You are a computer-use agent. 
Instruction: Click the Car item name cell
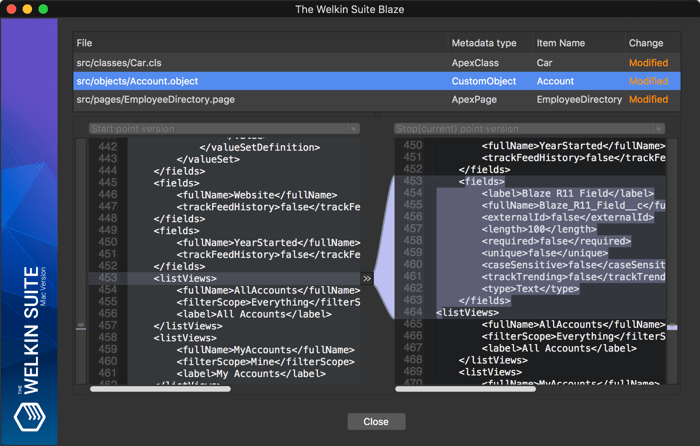point(544,63)
